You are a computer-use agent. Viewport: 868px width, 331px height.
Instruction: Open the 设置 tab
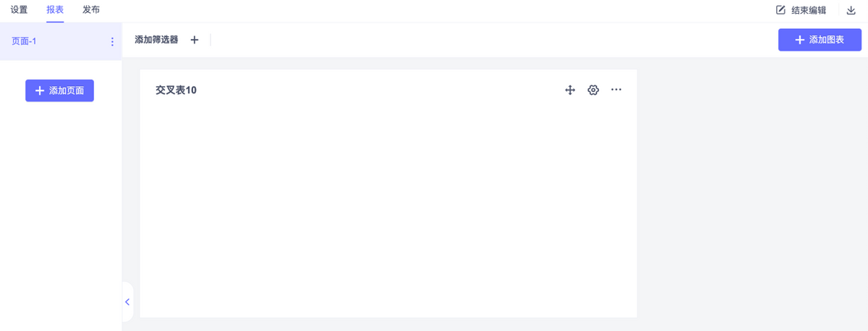tap(19, 10)
